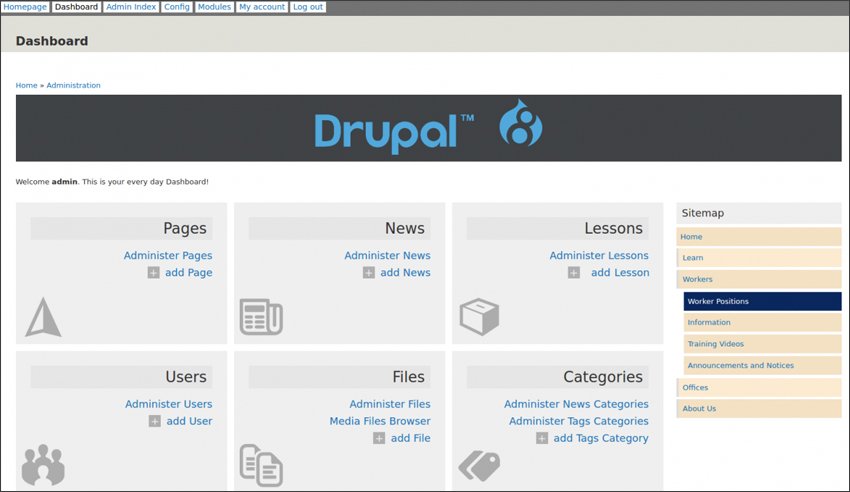Click the Welcome admin message text
Viewport: 850px width, 492px height.
[112, 182]
